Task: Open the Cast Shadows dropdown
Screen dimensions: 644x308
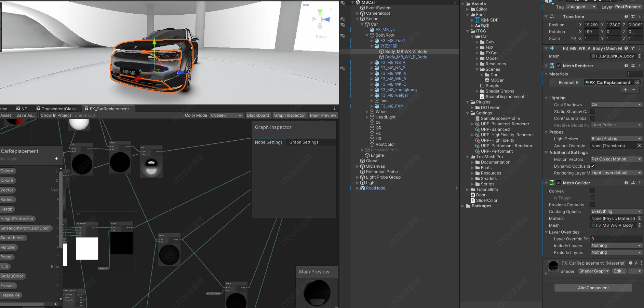Action: click(616, 104)
